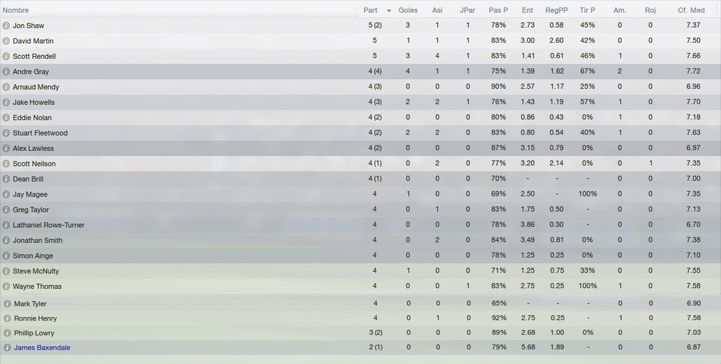Viewport: 721px width, 364px height.
Task: Select the Pas P. column header
Action: pyautogui.click(x=498, y=10)
